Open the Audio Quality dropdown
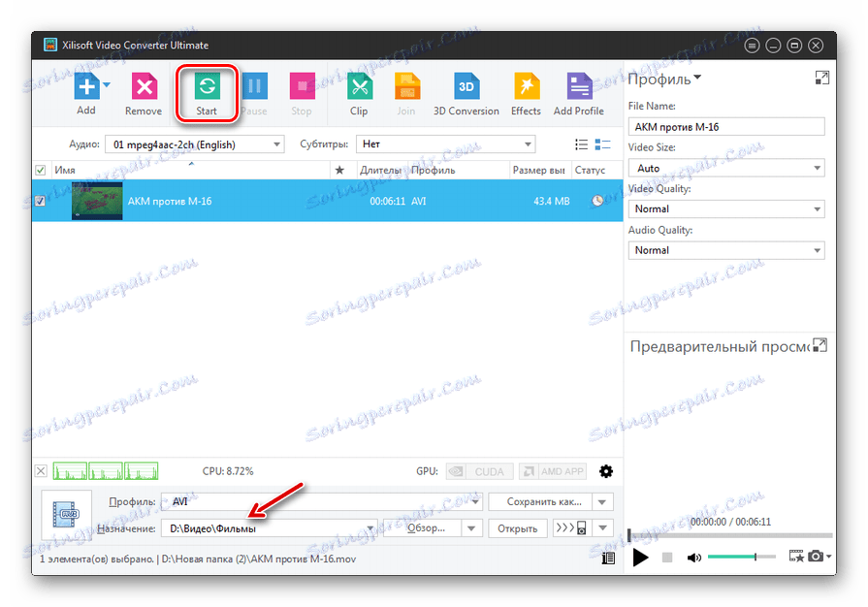Image resolution: width=868 pixels, height=607 pixels. pos(726,251)
